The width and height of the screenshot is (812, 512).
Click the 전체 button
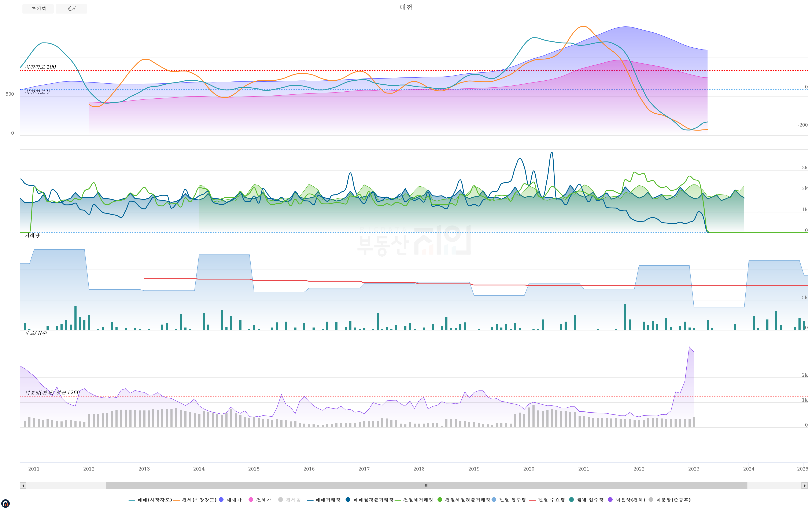click(71, 9)
